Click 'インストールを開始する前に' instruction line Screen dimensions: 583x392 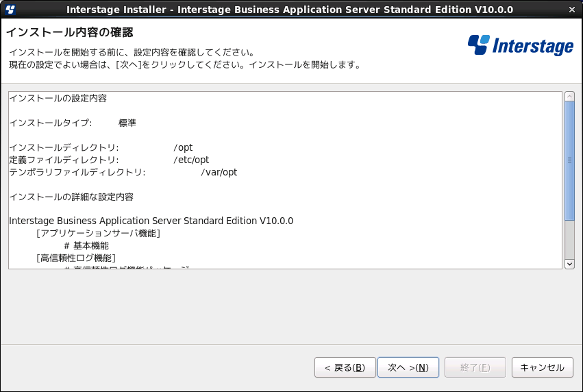(x=132, y=53)
